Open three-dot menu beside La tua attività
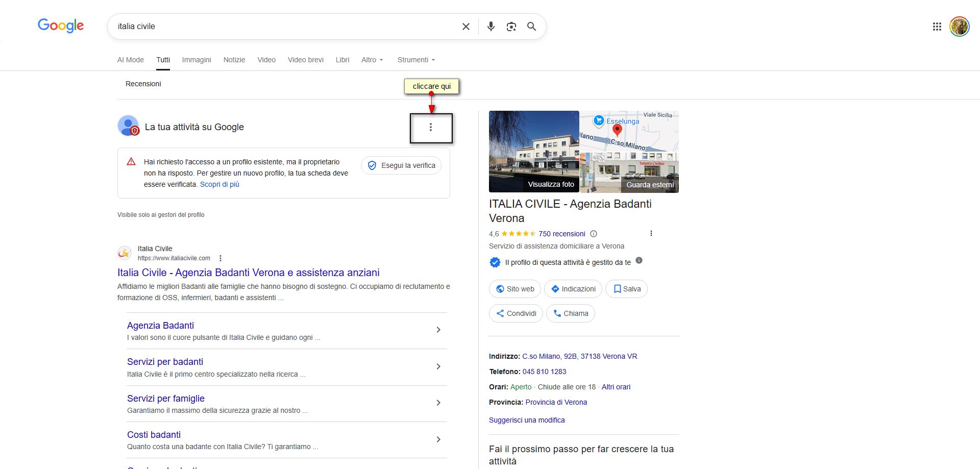This screenshot has width=980, height=469. (431, 128)
